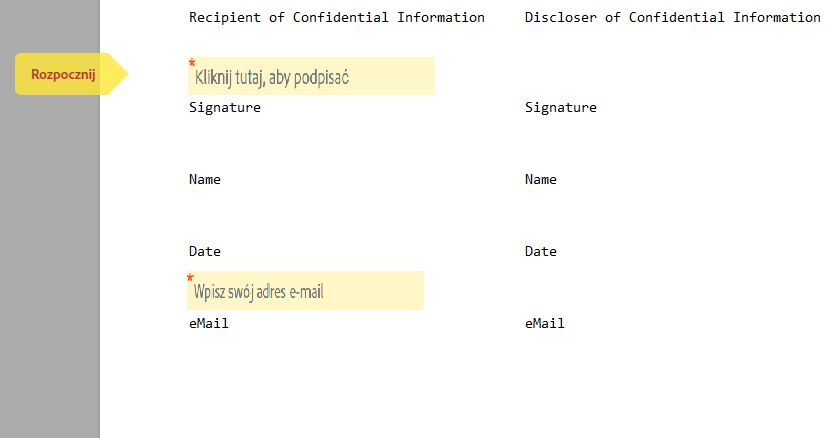Click the gray margin below the Rozpocznij tag
Screen dimensions: 830x438
pos(50,265)
